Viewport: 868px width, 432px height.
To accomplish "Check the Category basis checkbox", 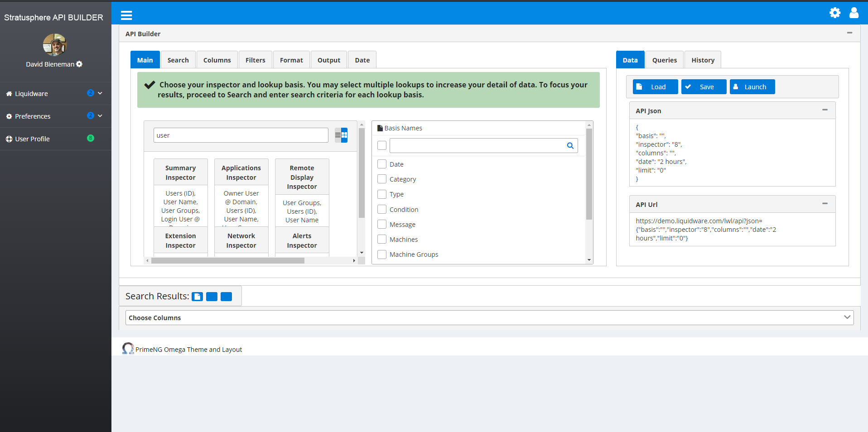I will click(x=382, y=179).
